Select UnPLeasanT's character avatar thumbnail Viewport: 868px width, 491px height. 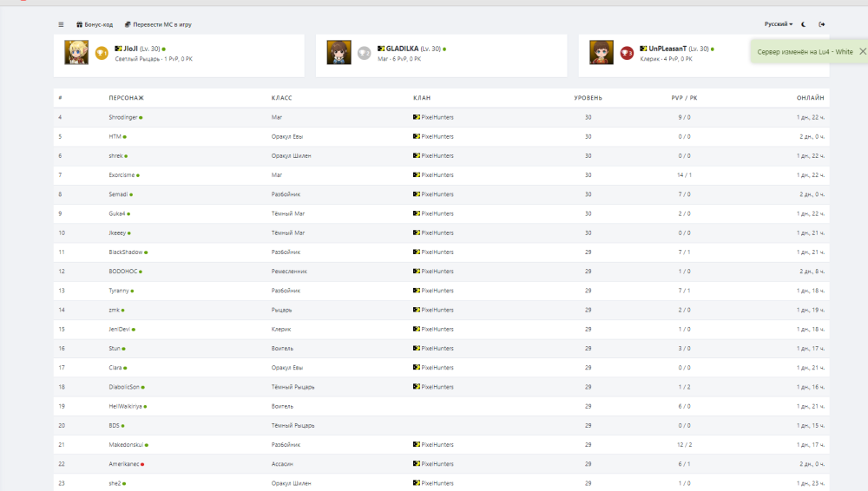coord(601,53)
